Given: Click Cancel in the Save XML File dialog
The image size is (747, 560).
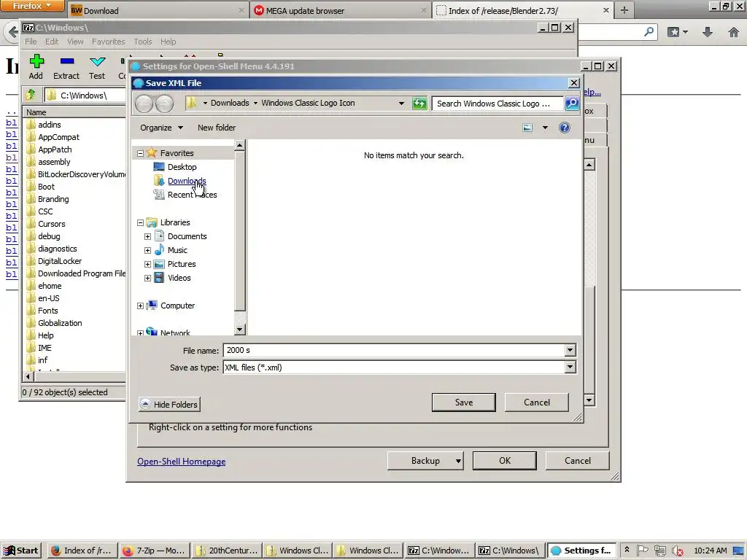Looking at the screenshot, I should click(x=536, y=402).
